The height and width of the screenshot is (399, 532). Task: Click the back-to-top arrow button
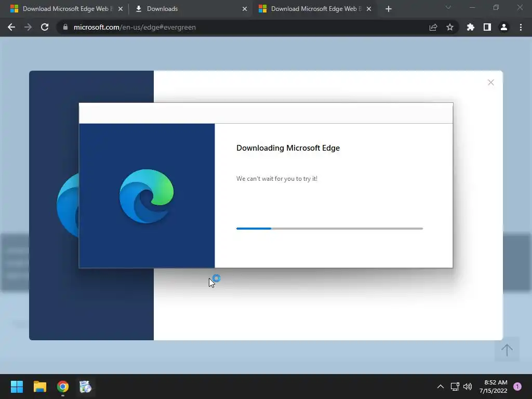[507, 350]
